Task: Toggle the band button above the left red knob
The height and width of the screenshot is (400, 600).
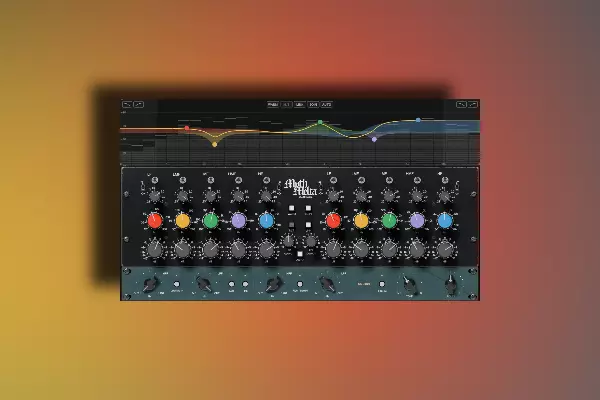Action: tap(155, 180)
